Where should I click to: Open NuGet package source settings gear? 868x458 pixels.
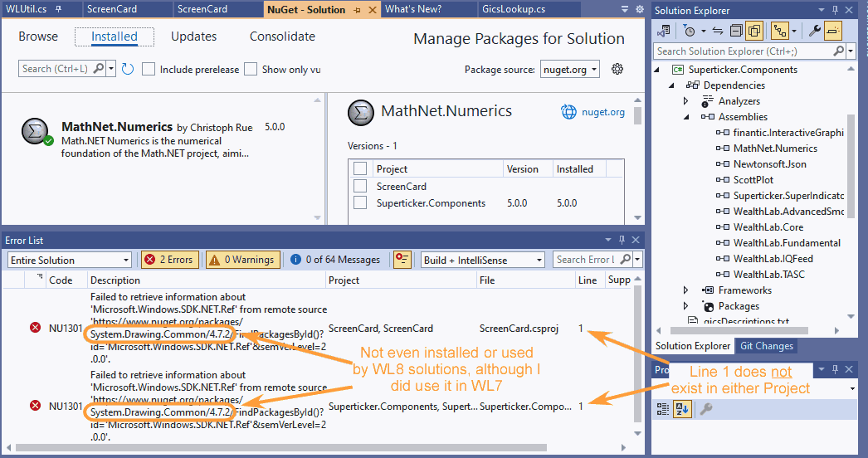pos(617,69)
